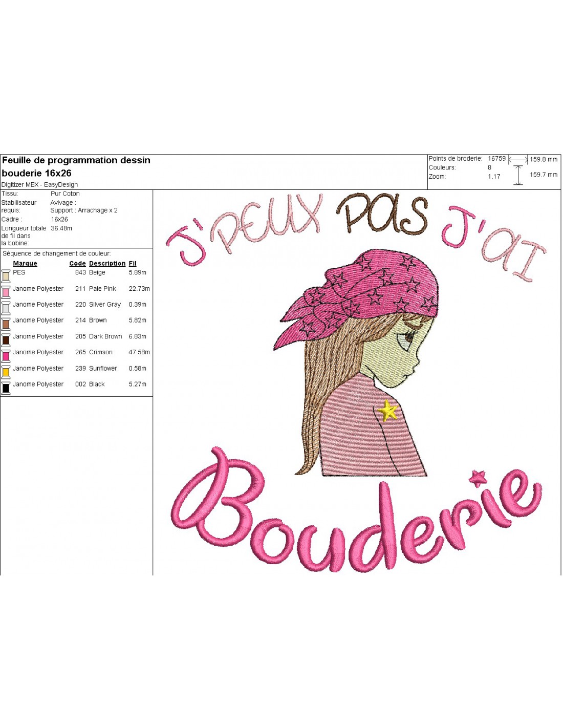Click the design name 'bouderie 16x26'
Viewport: 563px width, 728px height.
(x=37, y=173)
